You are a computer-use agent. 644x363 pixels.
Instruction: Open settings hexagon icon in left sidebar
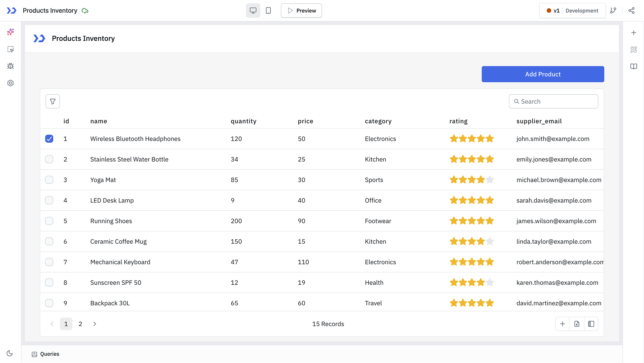[x=10, y=83]
